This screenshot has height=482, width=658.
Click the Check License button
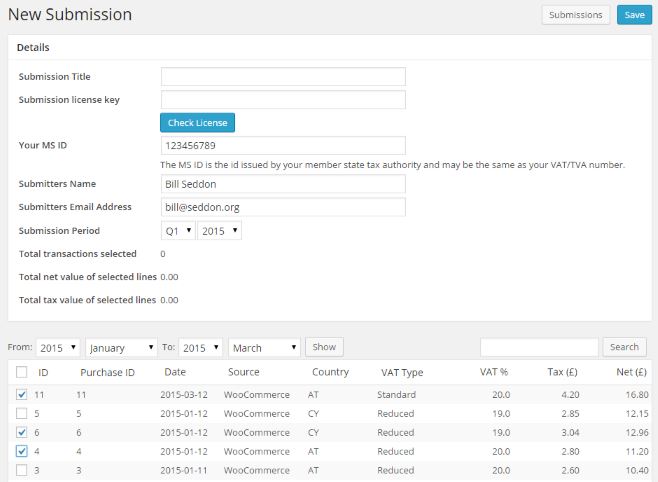[x=197, y=123]
